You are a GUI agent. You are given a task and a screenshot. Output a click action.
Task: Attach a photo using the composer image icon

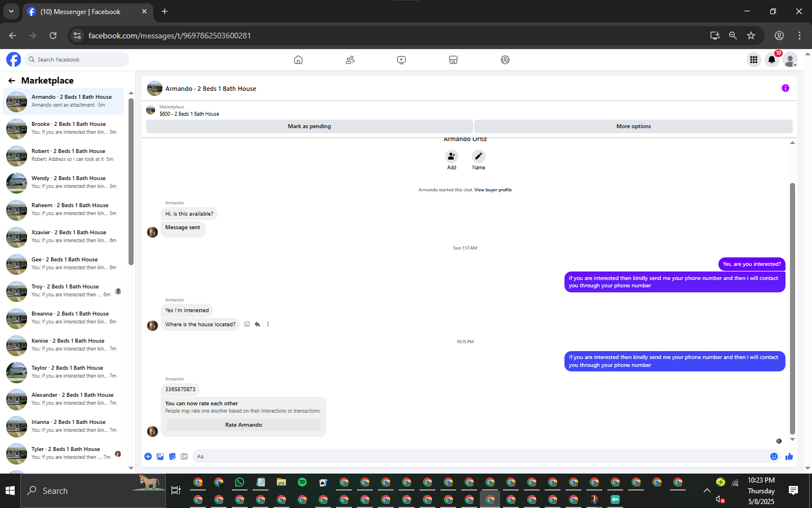tap(160, 457)
